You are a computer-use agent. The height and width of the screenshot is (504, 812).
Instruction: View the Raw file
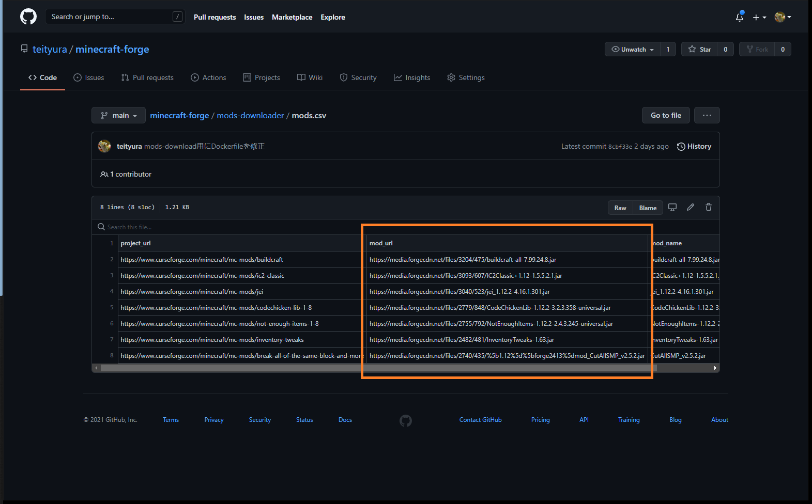point(620,208)
